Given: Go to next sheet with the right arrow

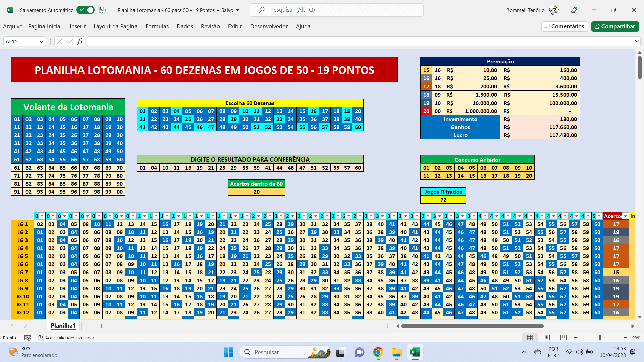Looking at the screenshot, I should pos(25,326).
